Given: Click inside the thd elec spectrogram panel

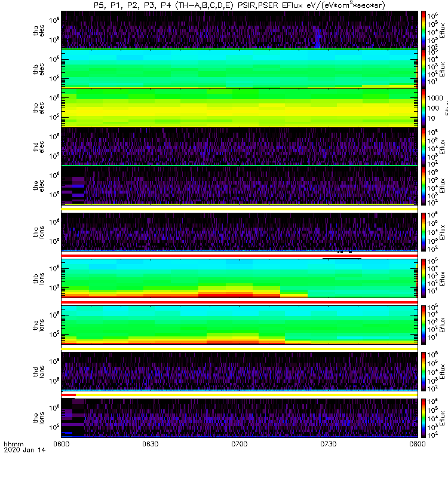Looking at the screenshot, I should coord(240,146).
